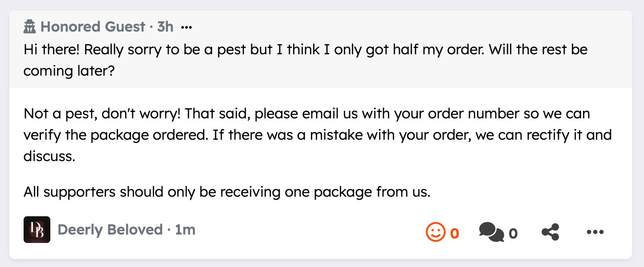
Task: Open the Honored Guest profile name
Action: click(93, 27)
